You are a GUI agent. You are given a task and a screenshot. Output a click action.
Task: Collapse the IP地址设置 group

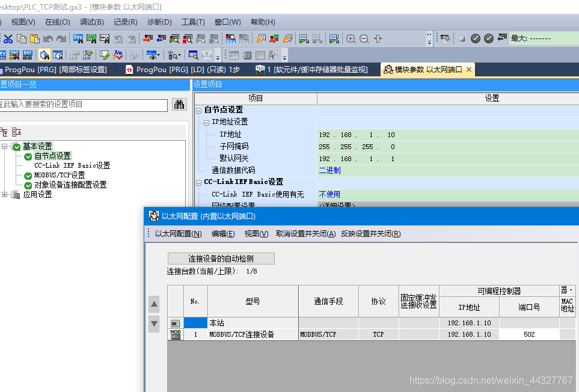click(206, 122)
